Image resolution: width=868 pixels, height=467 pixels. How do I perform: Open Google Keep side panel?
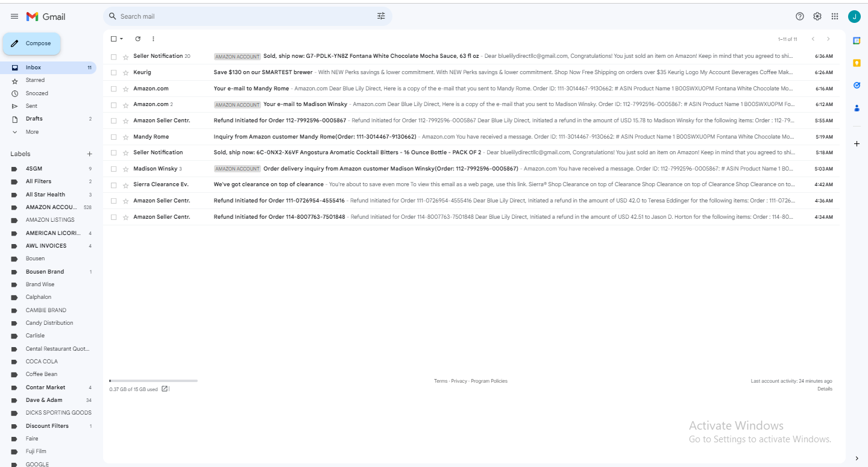(857, 63)
